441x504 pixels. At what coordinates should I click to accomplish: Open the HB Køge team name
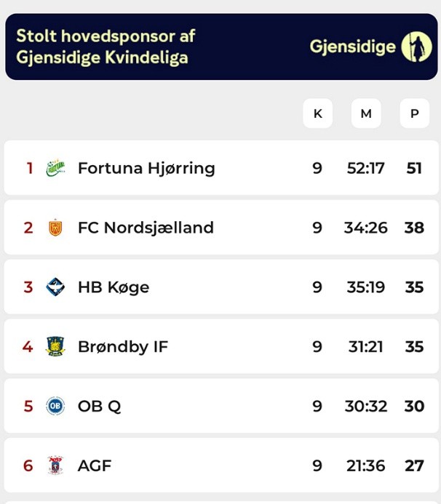point(114,287)
